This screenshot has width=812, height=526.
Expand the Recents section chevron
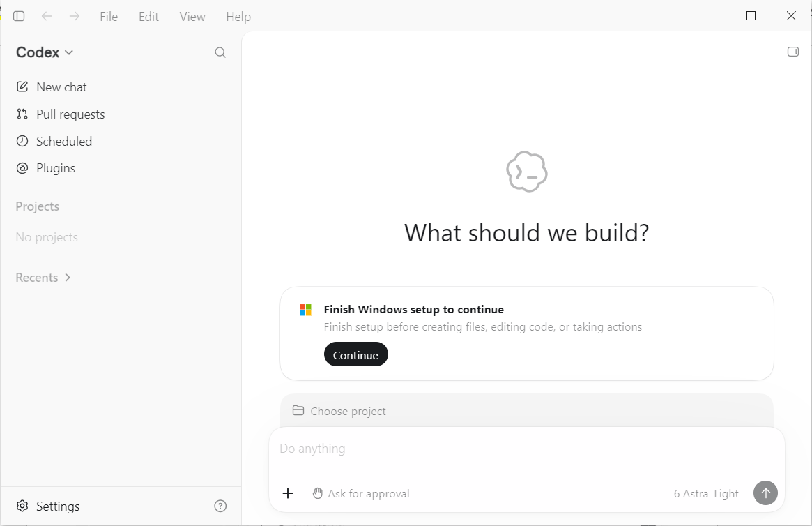[x=68, y=278]
